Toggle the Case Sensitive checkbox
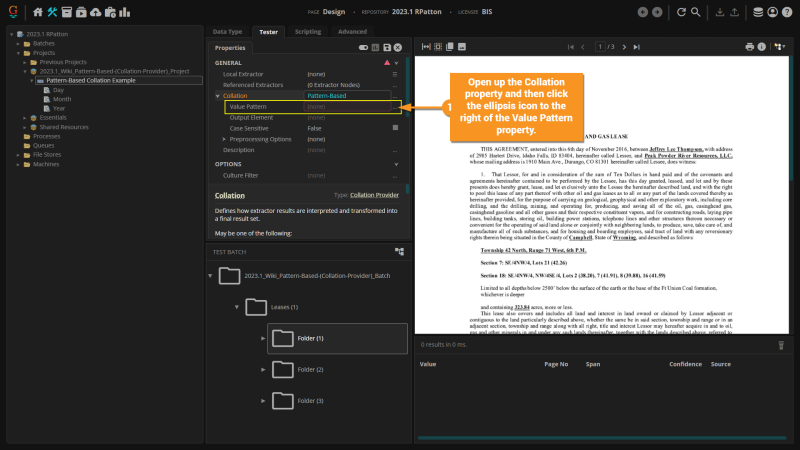 pos(395,128)
